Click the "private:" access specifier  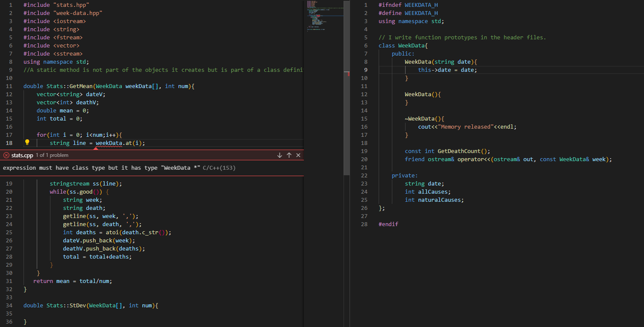[x=405, y=176]
